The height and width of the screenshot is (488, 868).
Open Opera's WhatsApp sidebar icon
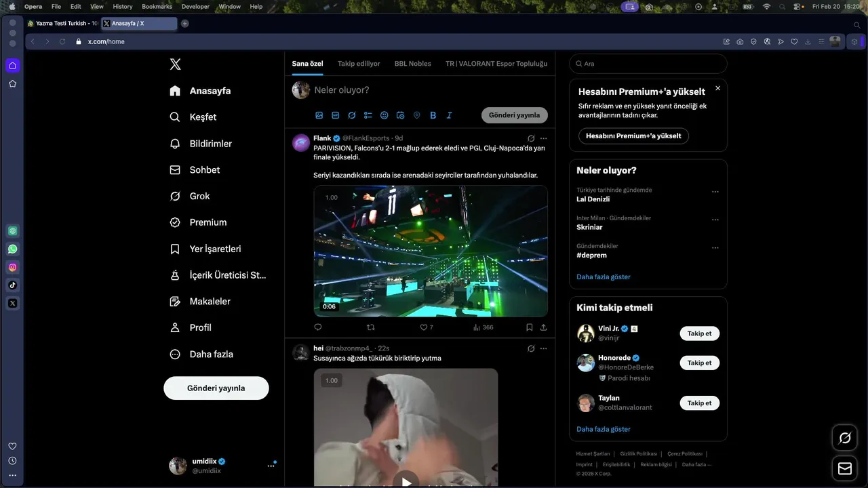(12, 249)
